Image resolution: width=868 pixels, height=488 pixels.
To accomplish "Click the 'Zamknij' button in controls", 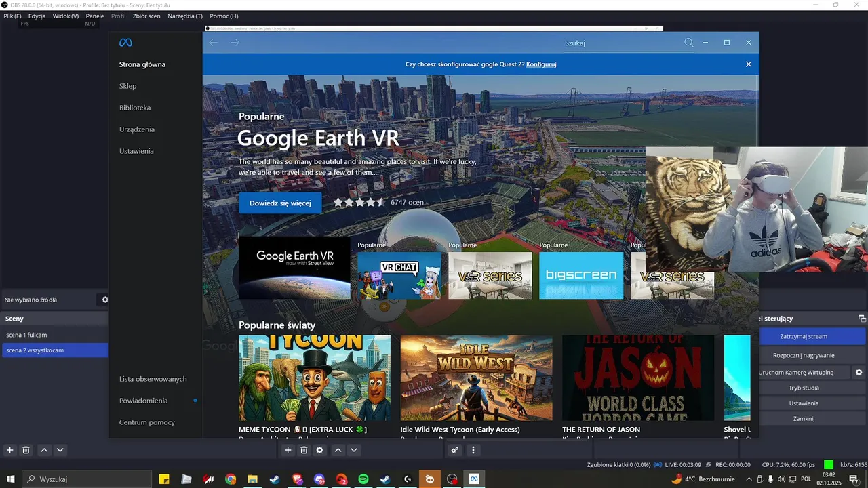I will point(804,419).
